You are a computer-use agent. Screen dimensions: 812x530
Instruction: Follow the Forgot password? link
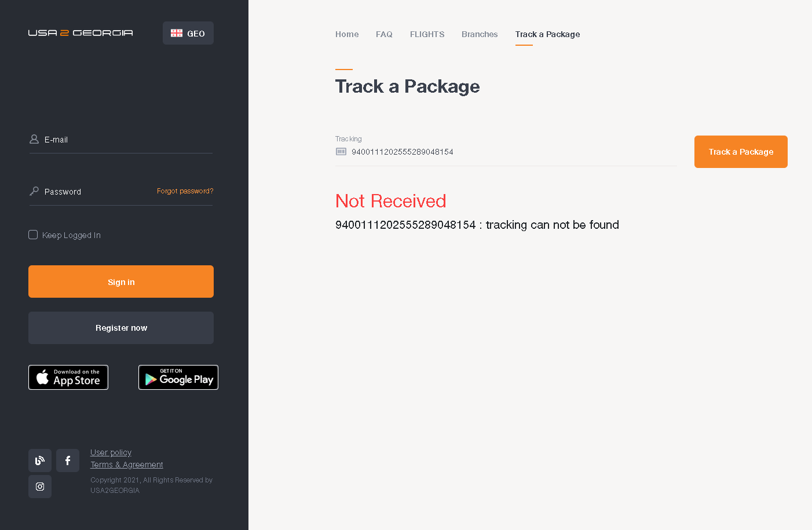[185, 191]
